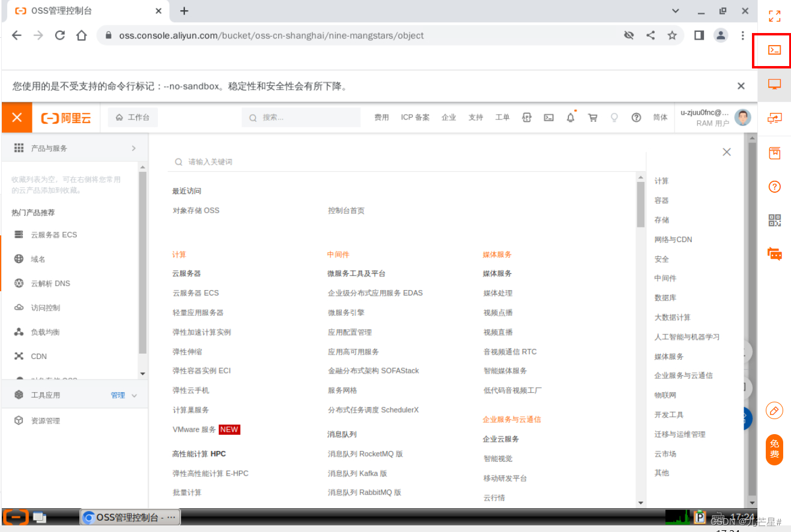Bookmark this page with the star icon
This screenshot has width=791, height=532.
pos(672,35)
